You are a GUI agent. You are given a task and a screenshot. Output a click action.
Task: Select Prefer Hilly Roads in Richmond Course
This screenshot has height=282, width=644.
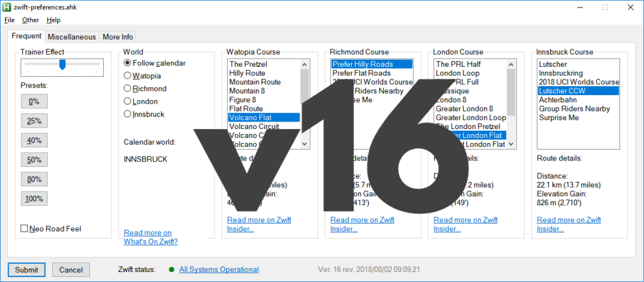(x=372, y=64)
